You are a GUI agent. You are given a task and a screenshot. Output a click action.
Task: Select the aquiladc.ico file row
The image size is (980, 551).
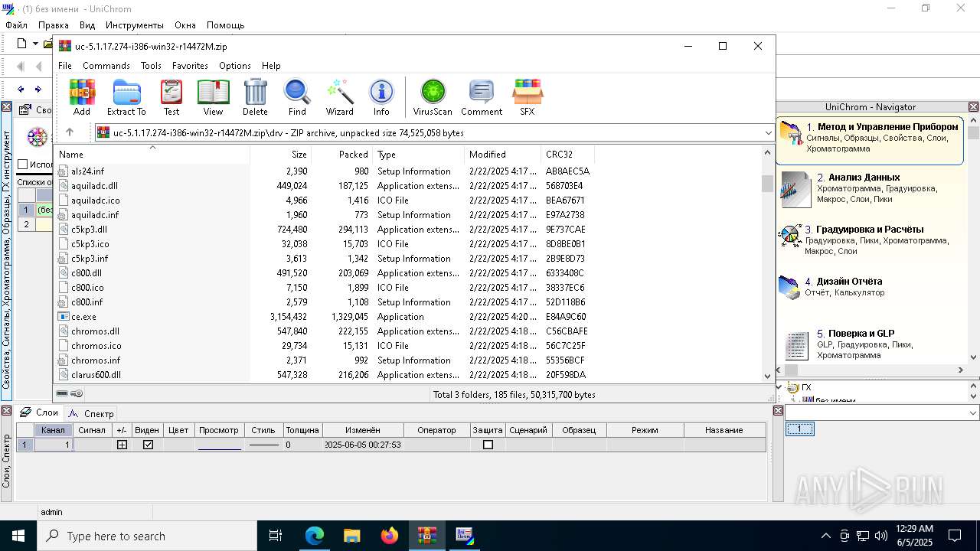click(x=324, y=201)
